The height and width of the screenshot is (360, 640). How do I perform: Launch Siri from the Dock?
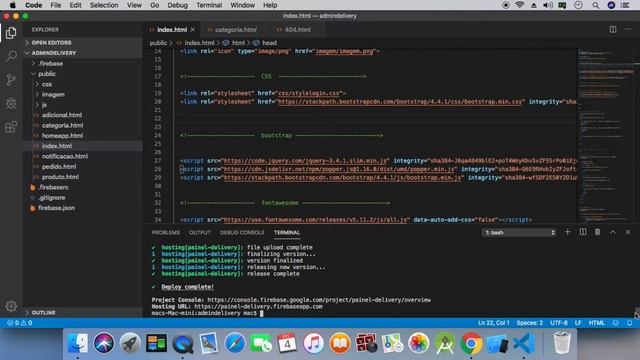(104, 343)
